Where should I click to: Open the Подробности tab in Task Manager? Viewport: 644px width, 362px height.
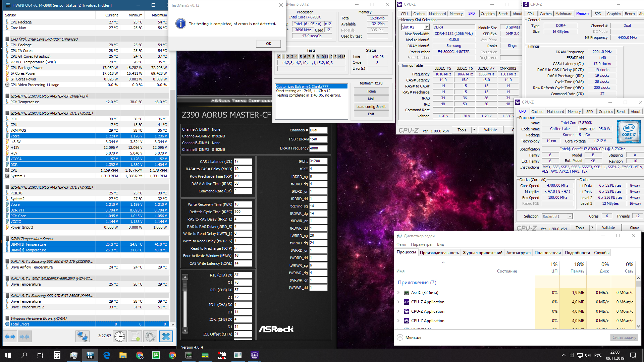(x=577, y=253)
